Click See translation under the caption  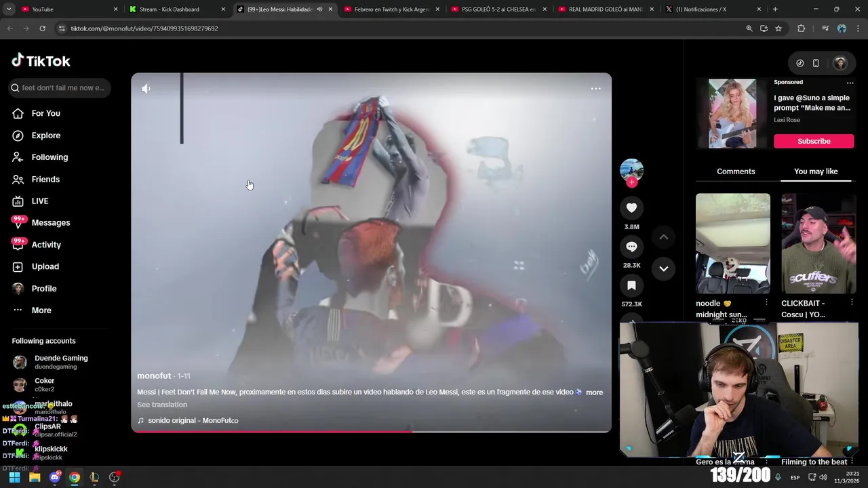point(162,405)
